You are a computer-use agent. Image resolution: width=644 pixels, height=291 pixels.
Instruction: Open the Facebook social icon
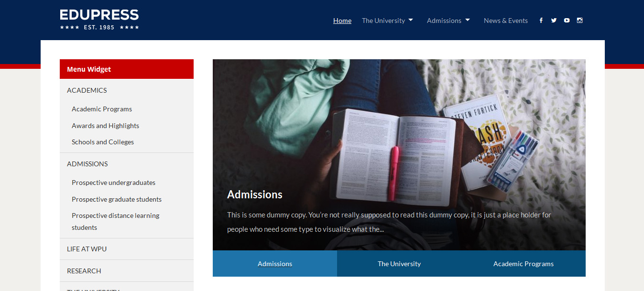point(541,21)
